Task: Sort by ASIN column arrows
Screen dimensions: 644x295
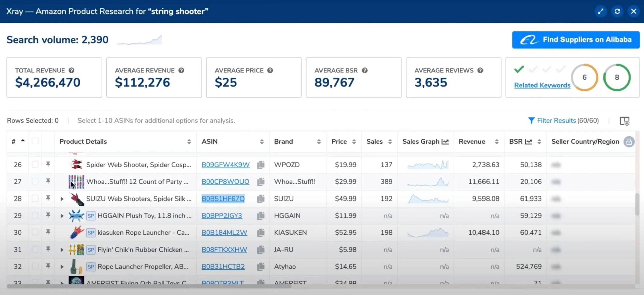Action: 262,142
